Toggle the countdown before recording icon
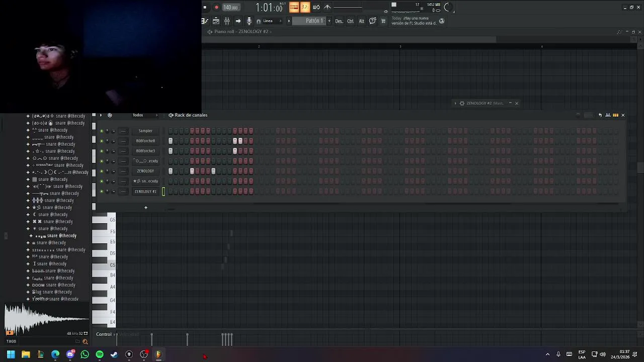644x362 pixels. (x=305, y=7)
